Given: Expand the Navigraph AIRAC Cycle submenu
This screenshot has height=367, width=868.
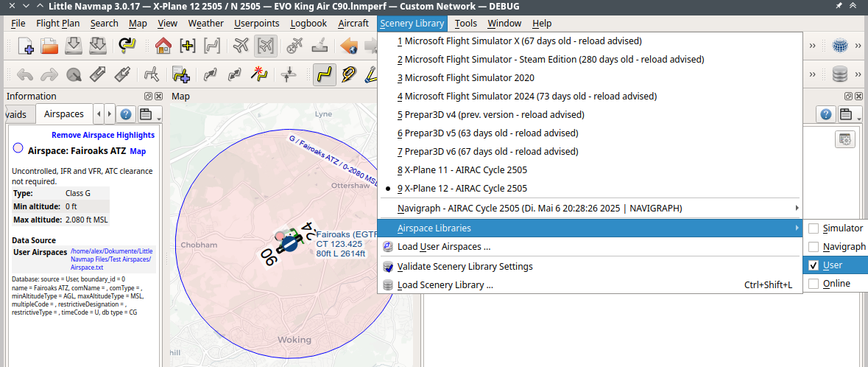Looking at the screenshot, I should [x=589, y=209].
